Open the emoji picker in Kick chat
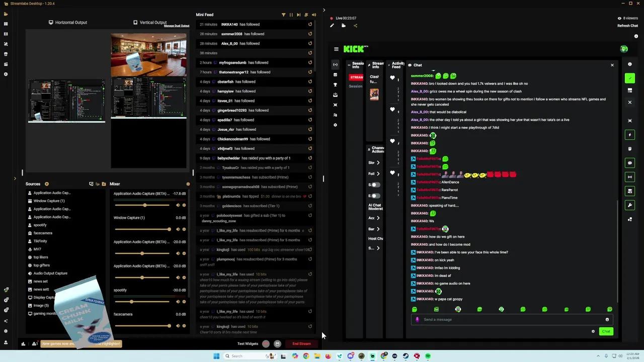Screen dimensions: 644x362 (x=607, y=319)
